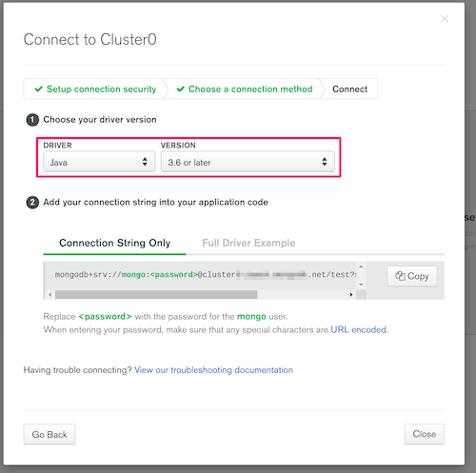
Task: Click the horizontal scrollbar thumb under connection string
Action: (156, 295)
